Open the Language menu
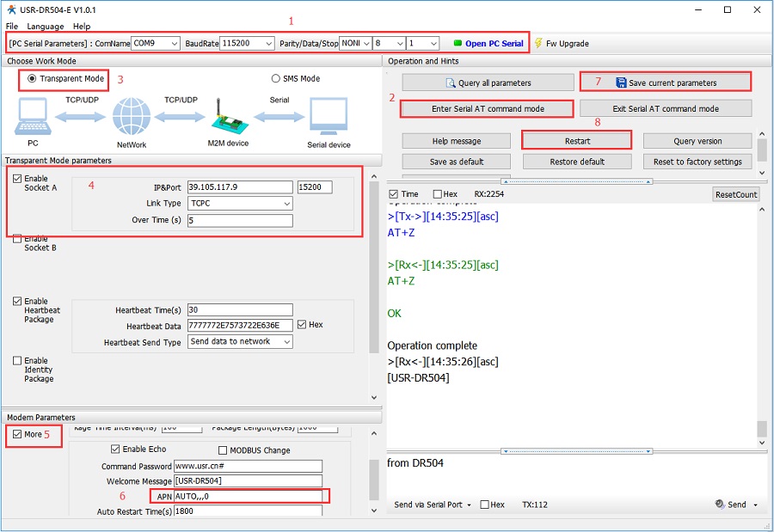Viewport: 774px width, 532px height. (x=46, y=26)
